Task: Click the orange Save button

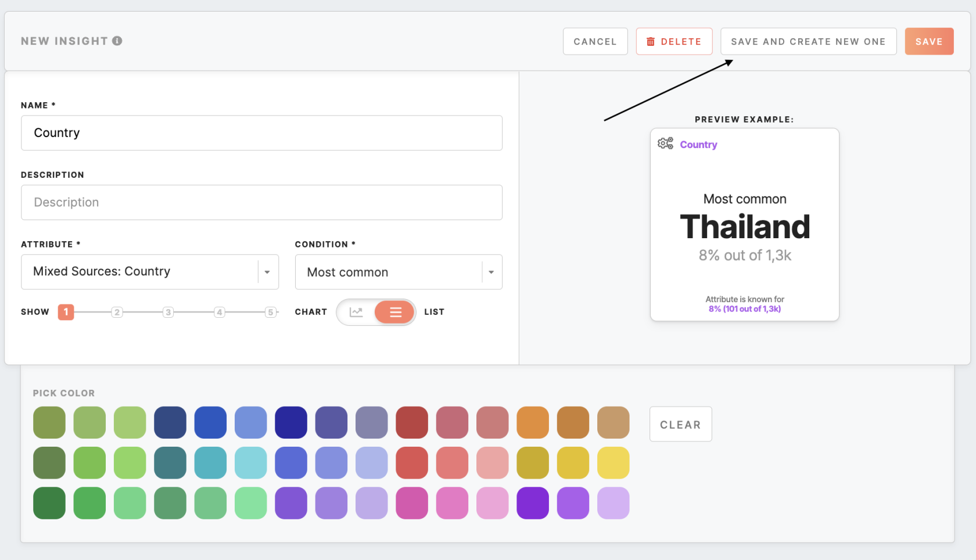Action: 929,41
